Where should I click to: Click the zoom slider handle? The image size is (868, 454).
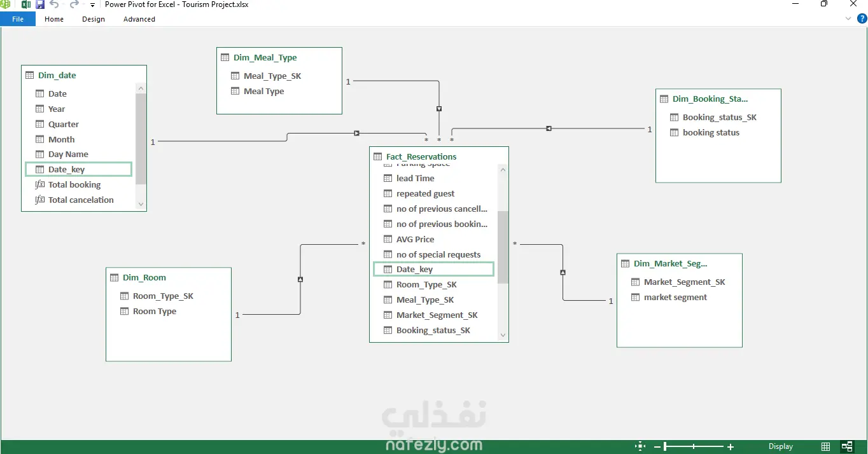click(665, 447)
